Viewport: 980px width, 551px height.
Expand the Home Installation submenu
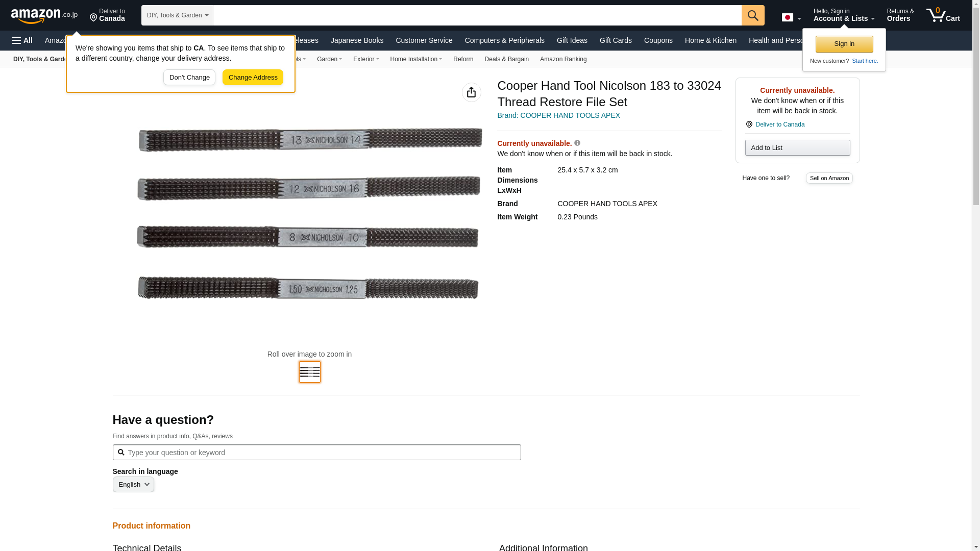tap(415, 59)
